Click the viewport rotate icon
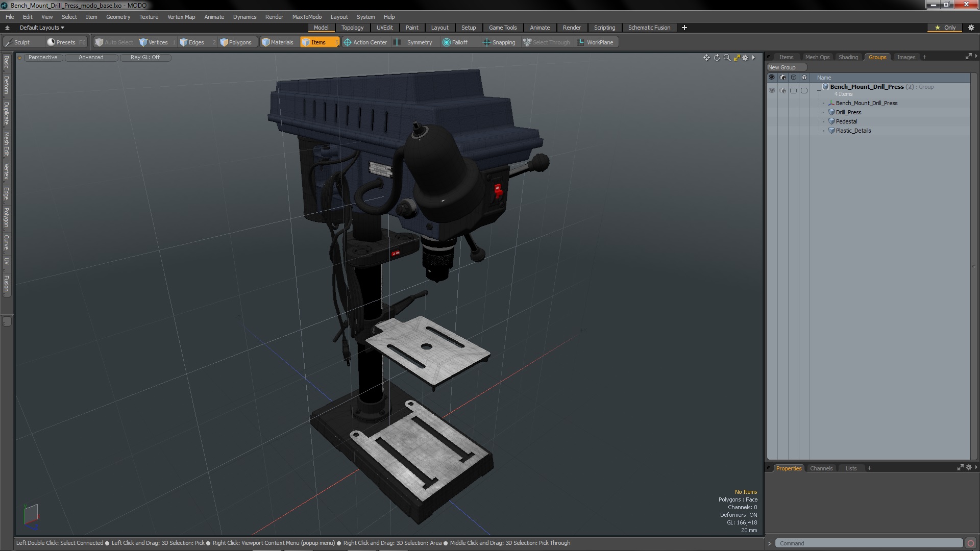980x551 pixels. (717, 58)
